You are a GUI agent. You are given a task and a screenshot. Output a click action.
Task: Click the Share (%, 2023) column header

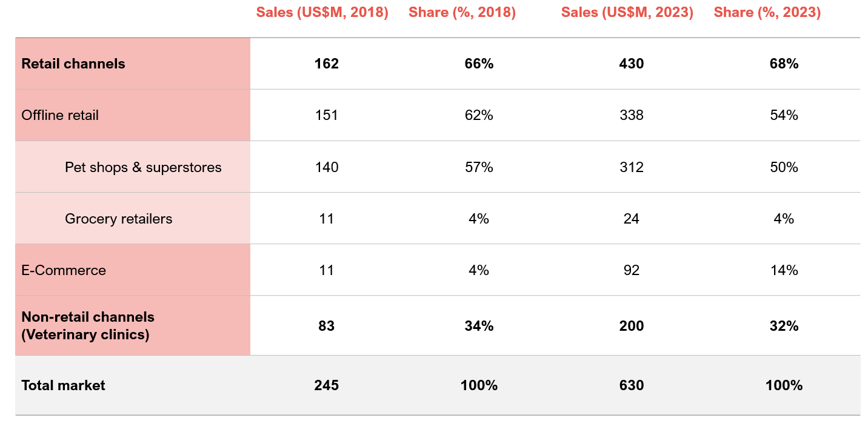pyautogui.click(x=767, y=13)
